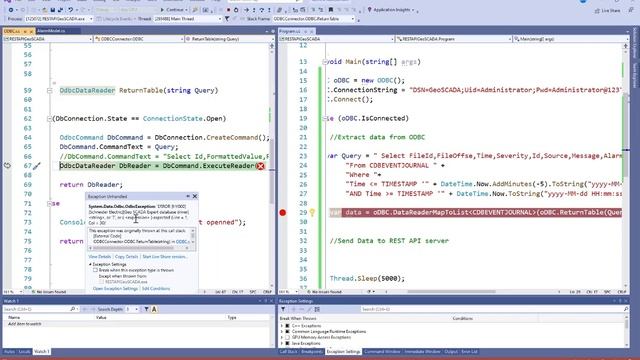Pin the Exception Unhandled popup

pyautogui.click(x=188, y=196)
